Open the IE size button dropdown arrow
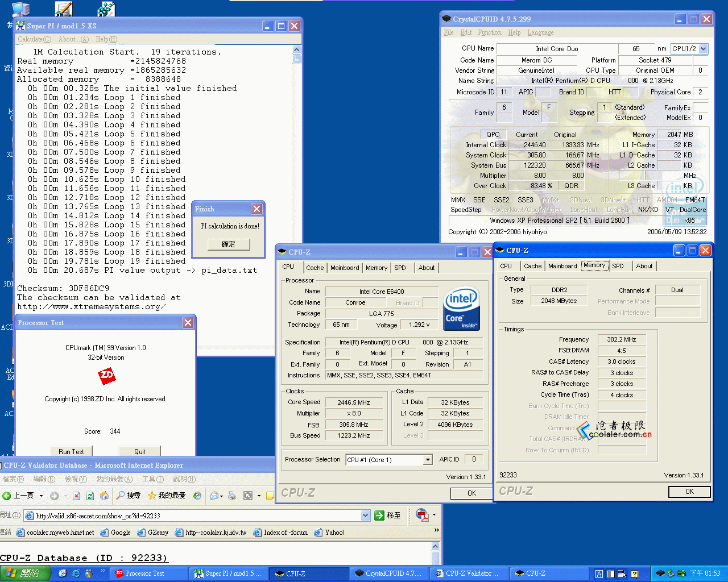The width and height of the screenshot is (728, 582). [259, 496]
